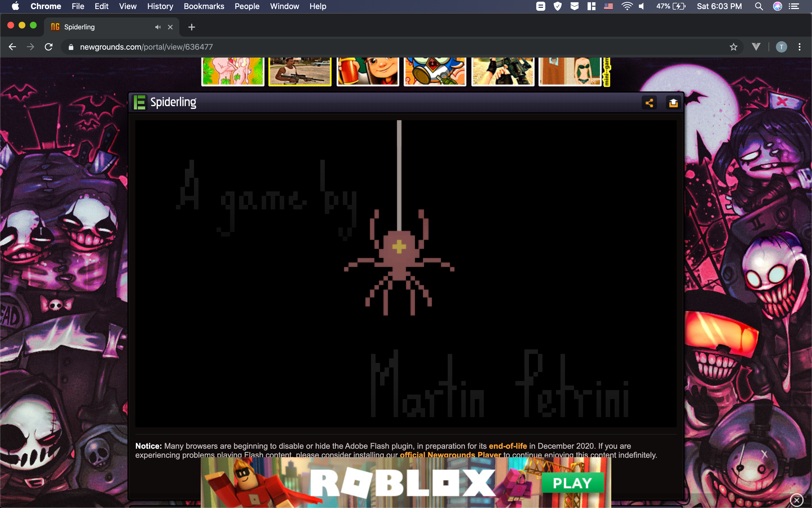Select the Spiderling browser tab
This screenshot has width=812, height=508.
pos(111,27)
